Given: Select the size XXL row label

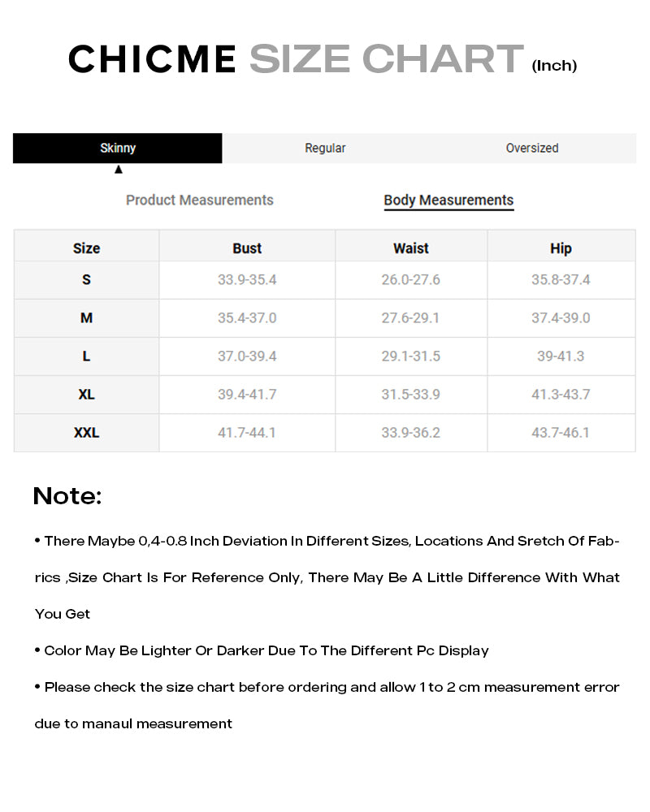Looking at the screenshot, I should (x=86, y=433).
